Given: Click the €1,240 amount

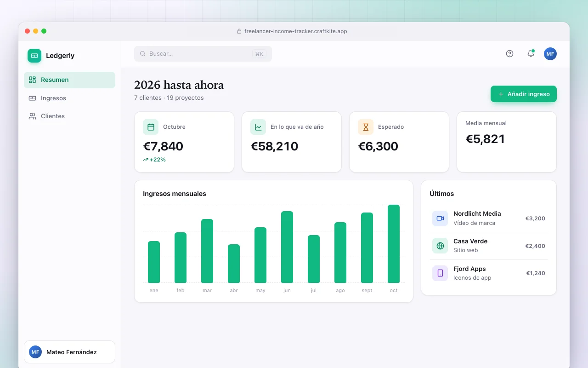Looking at the screenshot, I should [x=536, y=273].
